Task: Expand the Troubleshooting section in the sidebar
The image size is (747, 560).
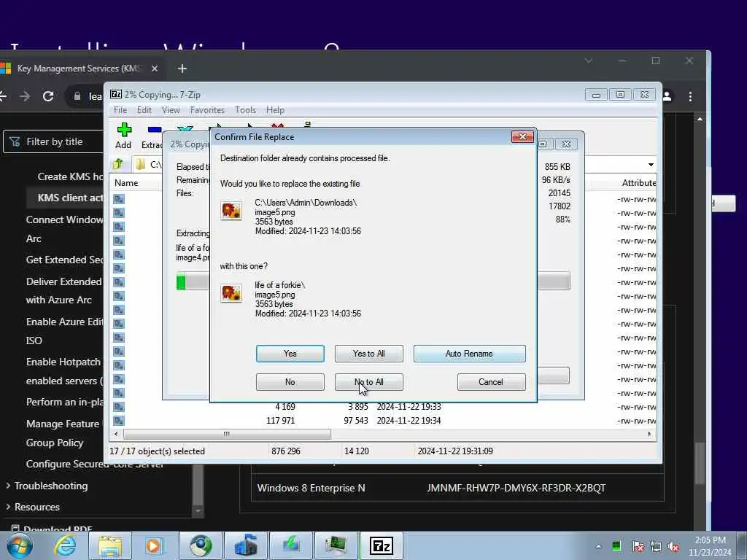Action: [x=50, y=486]
